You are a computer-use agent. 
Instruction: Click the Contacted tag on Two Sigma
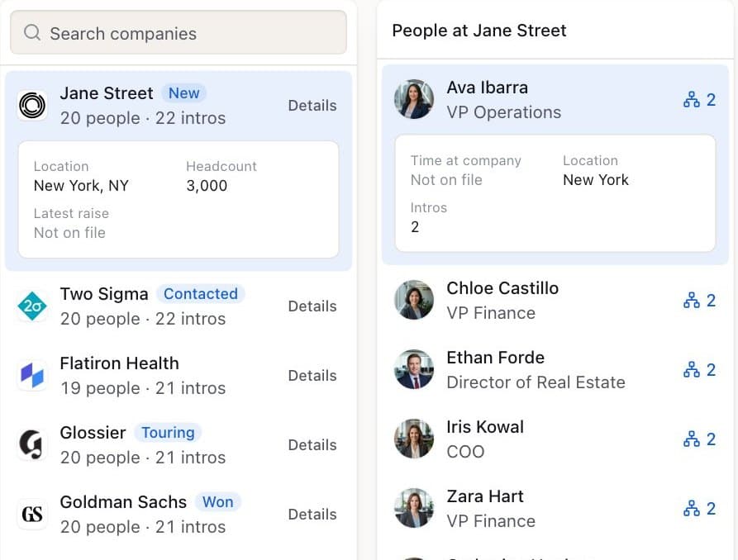[x=201, y=294]
